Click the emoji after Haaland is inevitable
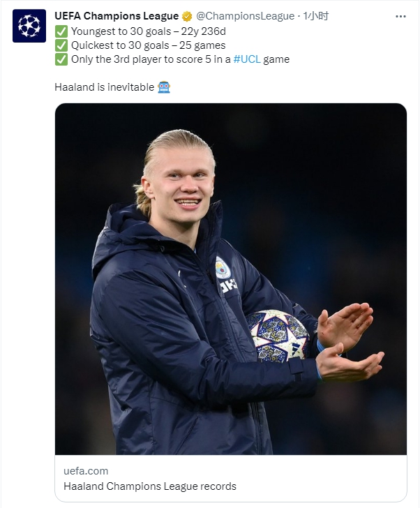420x508 pixels. (165, 87)
